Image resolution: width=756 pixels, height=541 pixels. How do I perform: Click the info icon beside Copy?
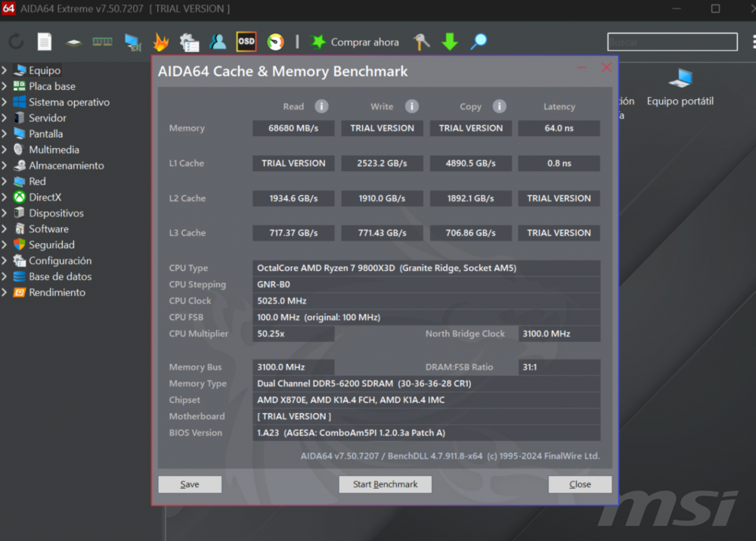500,107
